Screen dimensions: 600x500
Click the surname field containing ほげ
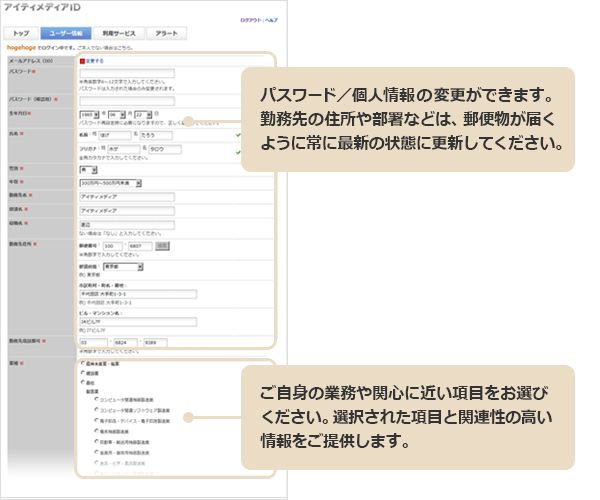click(x=115, y=135)
